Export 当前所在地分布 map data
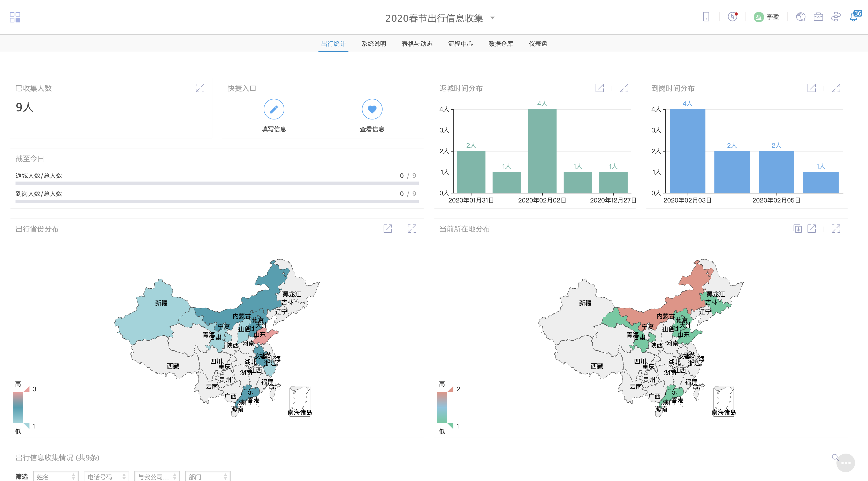 click(x=797, y=229)
